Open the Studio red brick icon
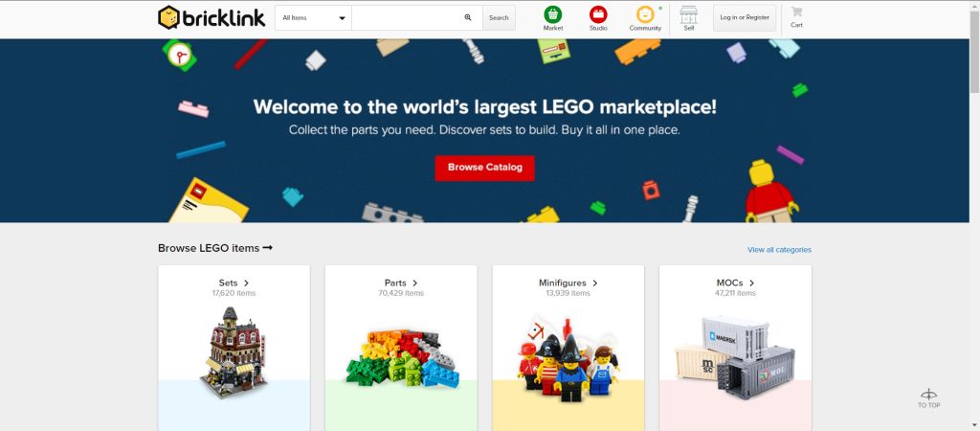This screenshot has width=980, height=431. (x=598, y=14)
